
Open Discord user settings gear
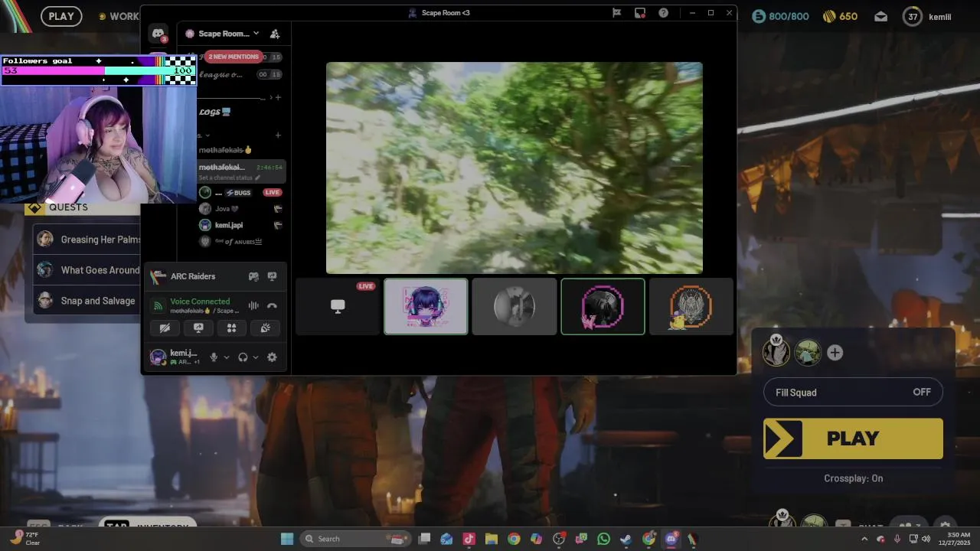tap(272, 357)
